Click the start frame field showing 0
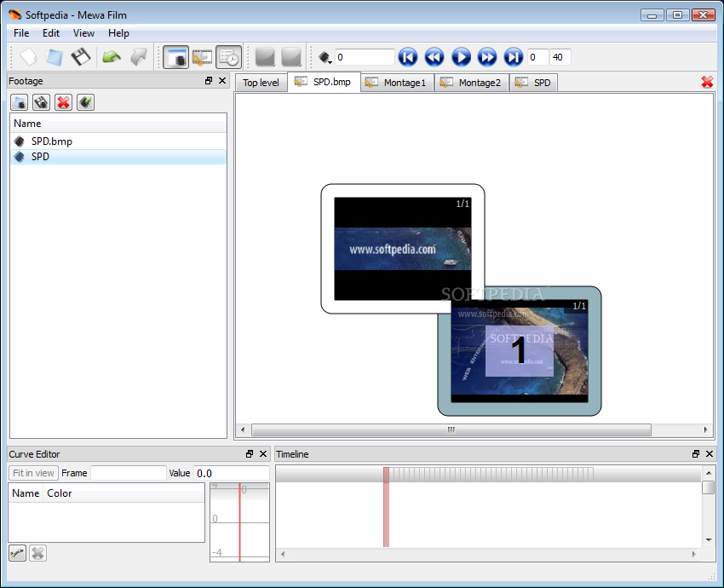This screenshot has width=724, height=588. tap(537, 57)
